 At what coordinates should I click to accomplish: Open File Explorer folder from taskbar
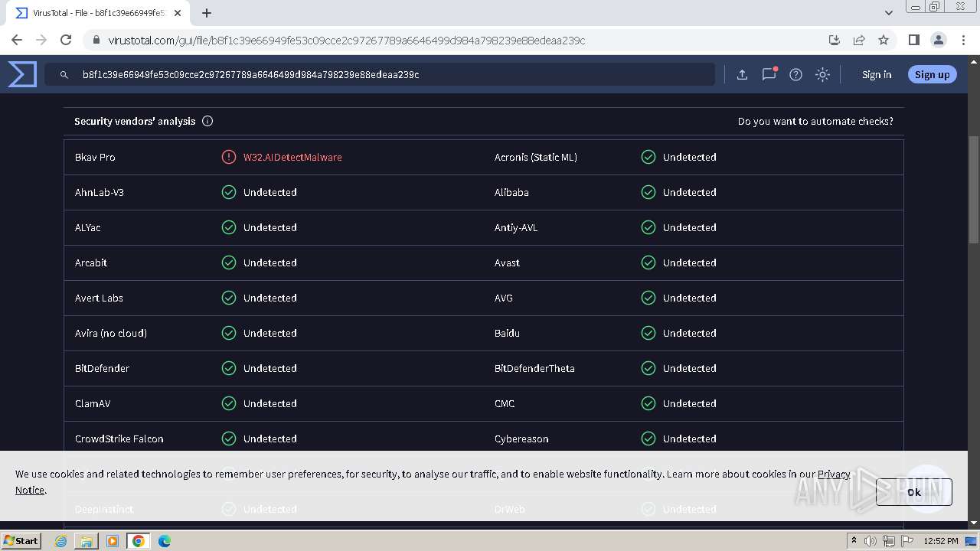(87, 541)
